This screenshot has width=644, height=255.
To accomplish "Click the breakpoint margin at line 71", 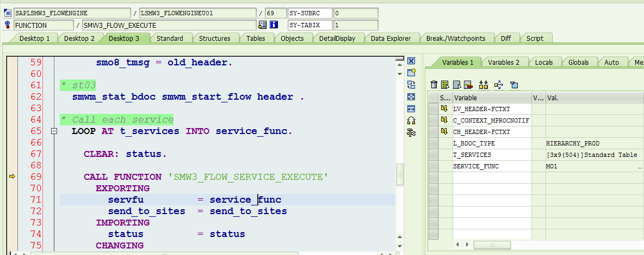I will coord(13,200).
